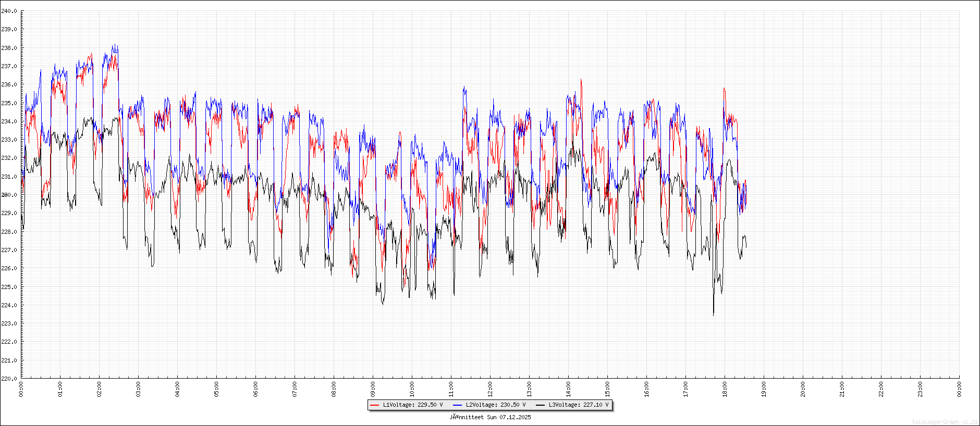Click the blue L2Voltage legend line swatch
The height and width of the screenshot is (426, 980).
tap(457, 405)
